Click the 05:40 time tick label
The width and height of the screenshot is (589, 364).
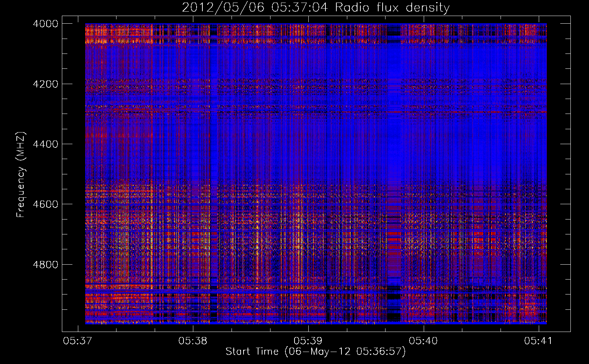point(423,341)
